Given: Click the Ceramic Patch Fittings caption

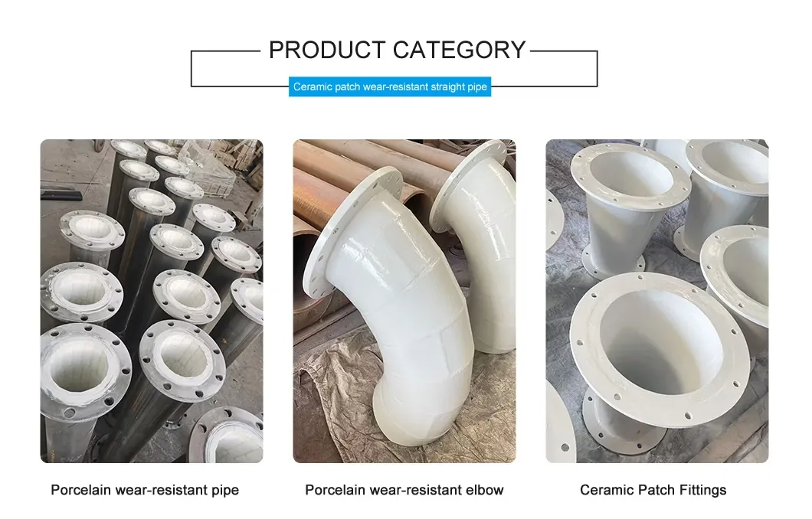Looking at the screenshot, I should coord(653,490).
